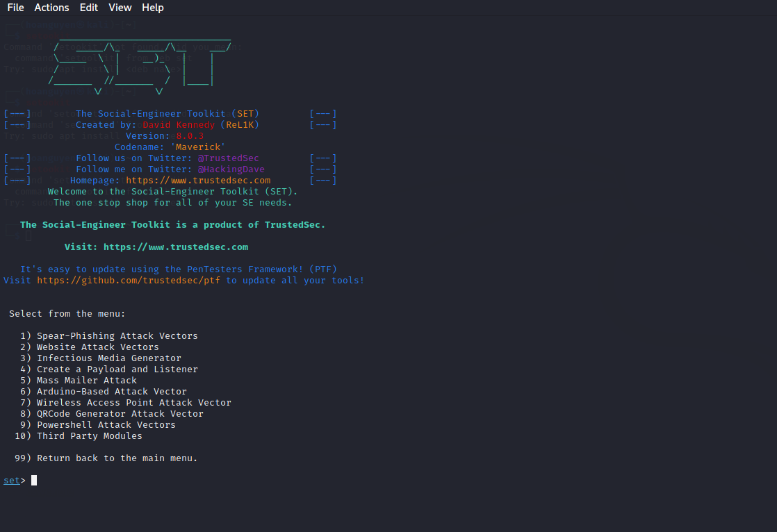Click the @HackingDave Twitter handle
The image size is (777, 532).
pyautogui.click(x=231, y=169)
